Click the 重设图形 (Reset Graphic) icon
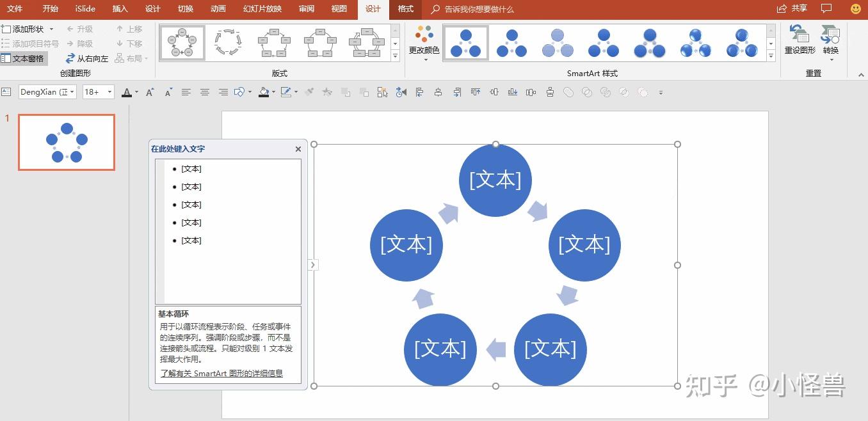 (x=799, y=40)
